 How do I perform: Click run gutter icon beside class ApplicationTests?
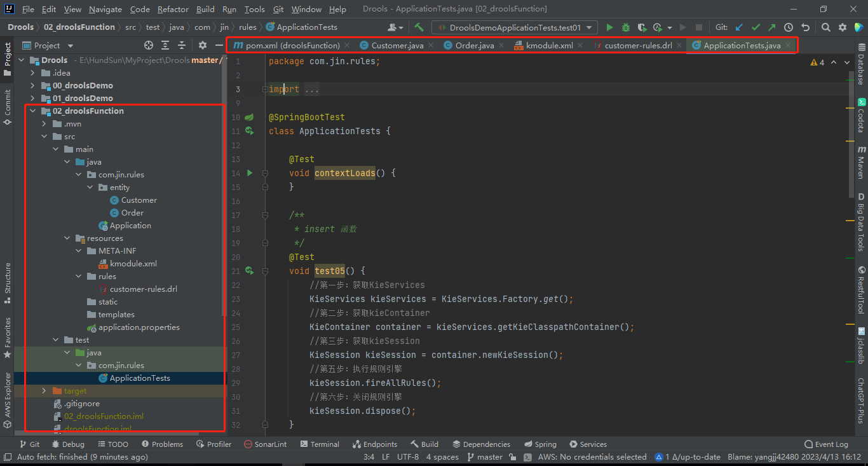(x=250, y=131)
